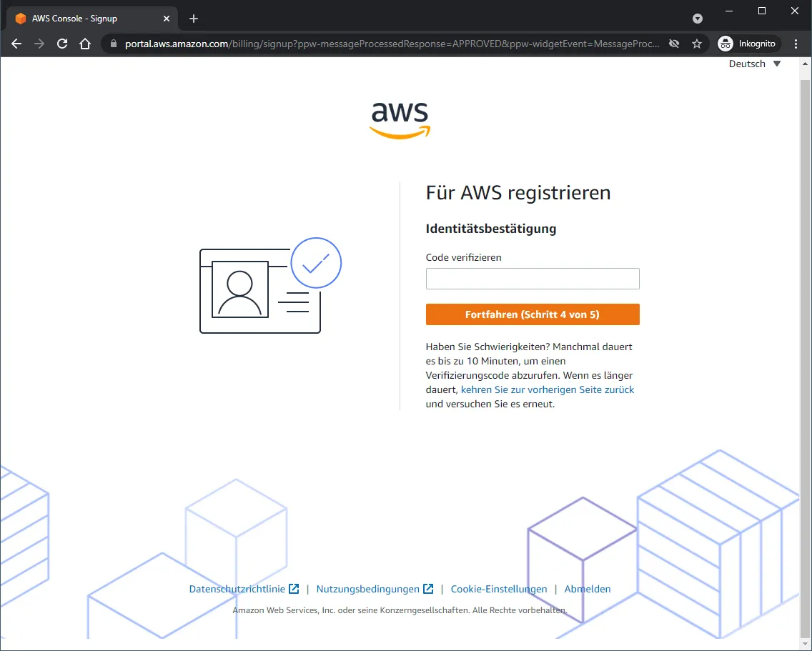
Task: Open a new tab with the plus button
Action: pyautogui.click(x=194, y=19)
